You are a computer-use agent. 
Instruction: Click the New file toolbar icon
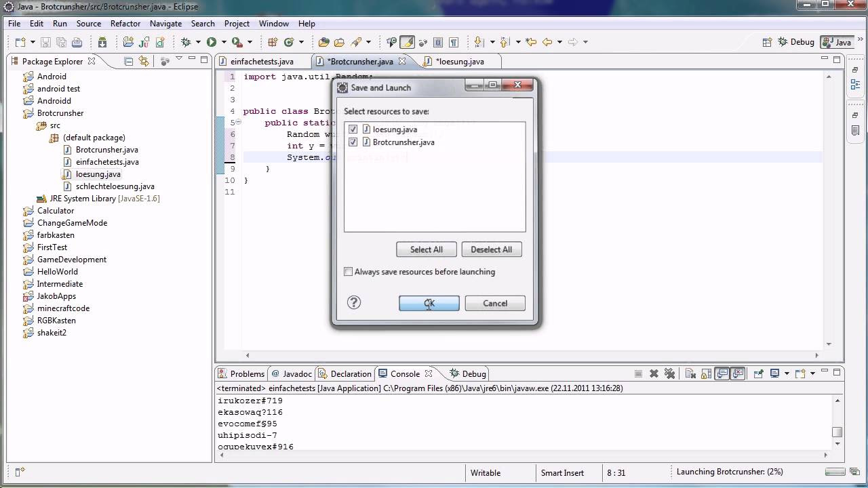click(20, 42)
